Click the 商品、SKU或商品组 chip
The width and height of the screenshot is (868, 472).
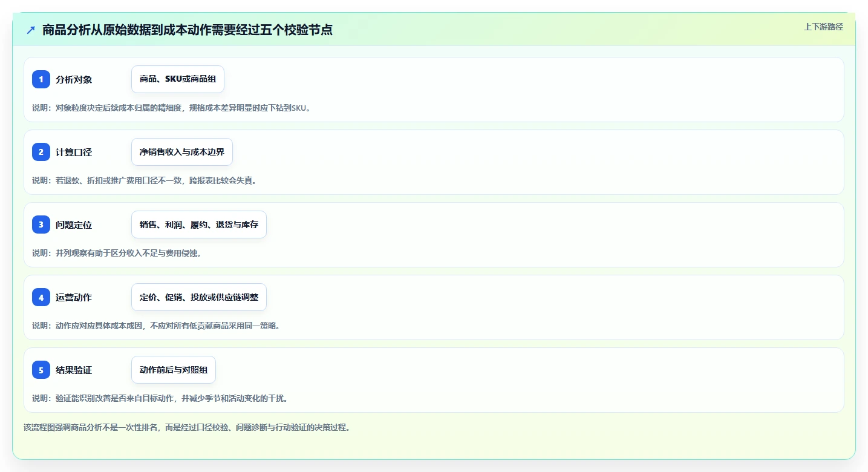point(178,79)
